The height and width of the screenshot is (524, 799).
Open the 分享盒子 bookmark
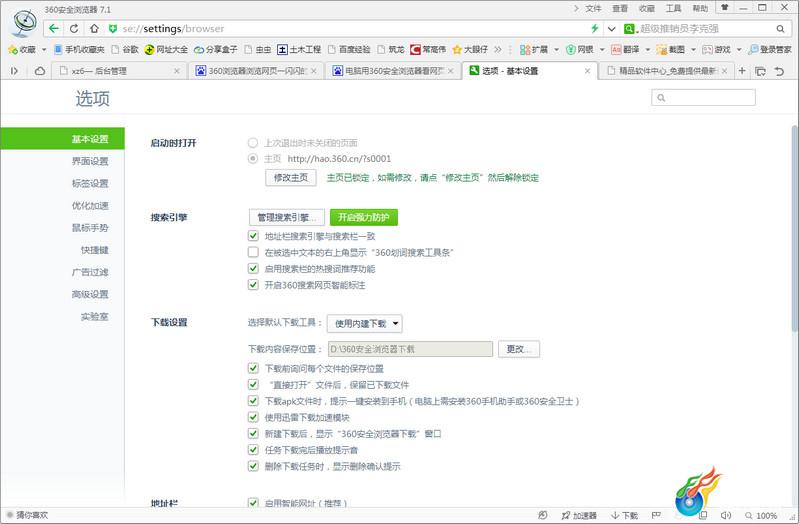tap(216, 49)
